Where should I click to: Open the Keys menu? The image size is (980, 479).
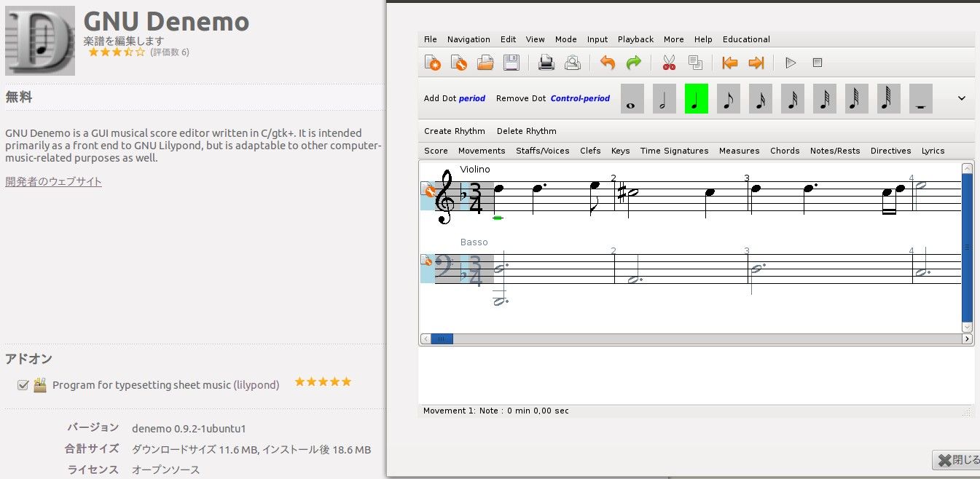tap(621, 151)
